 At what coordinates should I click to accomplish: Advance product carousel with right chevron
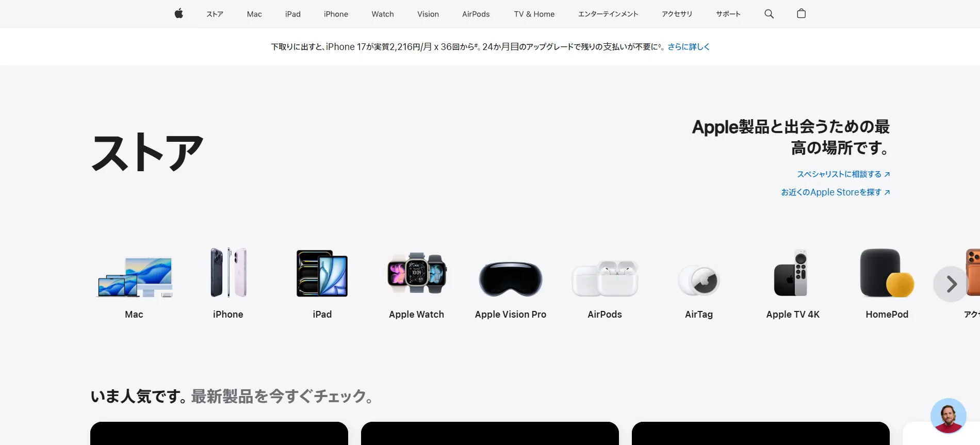pos(951,284)
